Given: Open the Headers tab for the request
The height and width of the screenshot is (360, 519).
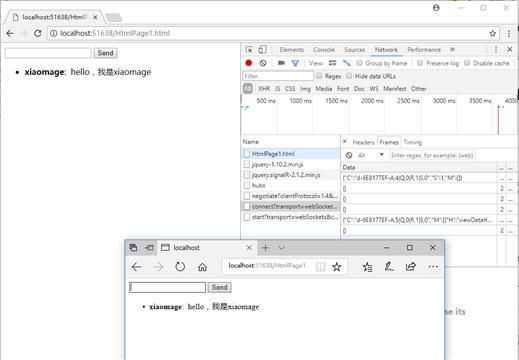Looking at the screenshot, I should click(363, 142).
